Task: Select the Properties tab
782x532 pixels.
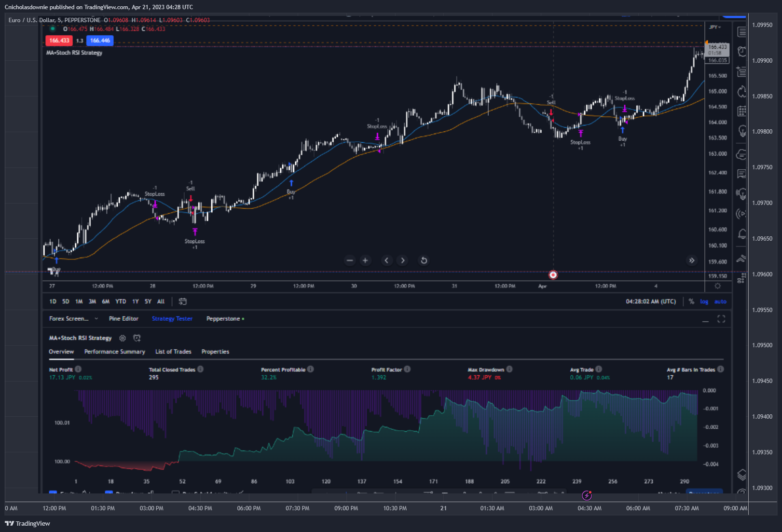Action: coord(215,352)
